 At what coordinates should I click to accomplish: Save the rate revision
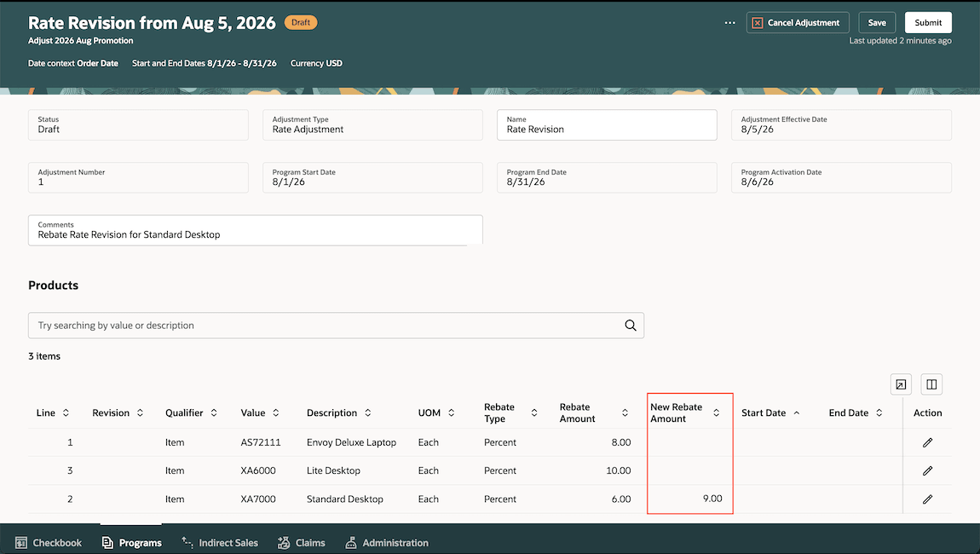pyautogui.click(x=876, y=22)
